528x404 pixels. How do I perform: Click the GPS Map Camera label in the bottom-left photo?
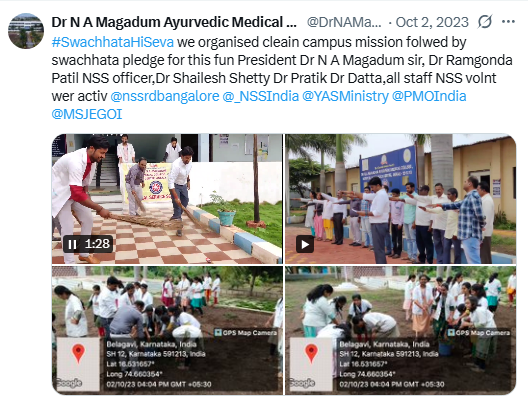(246, 333)
